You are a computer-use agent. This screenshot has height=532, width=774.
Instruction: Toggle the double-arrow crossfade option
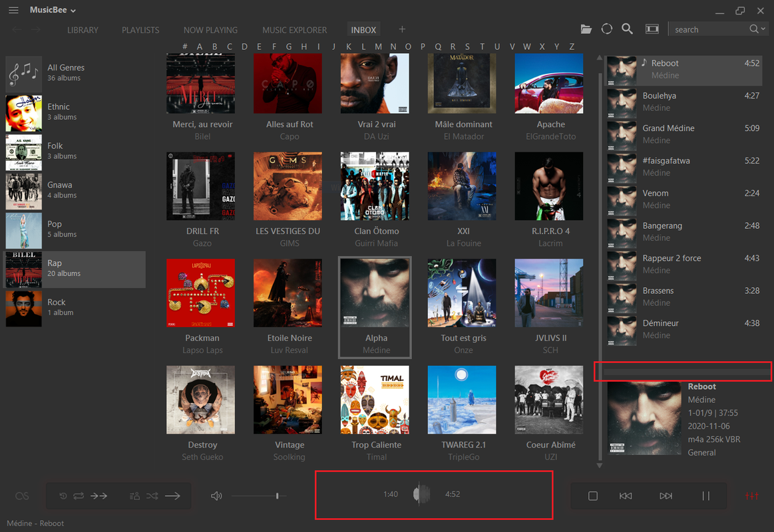click(x=98, y=496)
